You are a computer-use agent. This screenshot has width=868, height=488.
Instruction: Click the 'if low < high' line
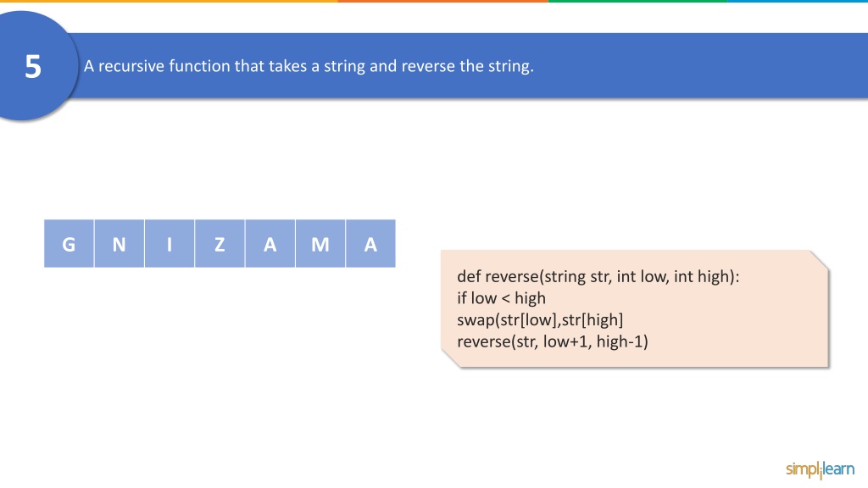pos(501,298)
